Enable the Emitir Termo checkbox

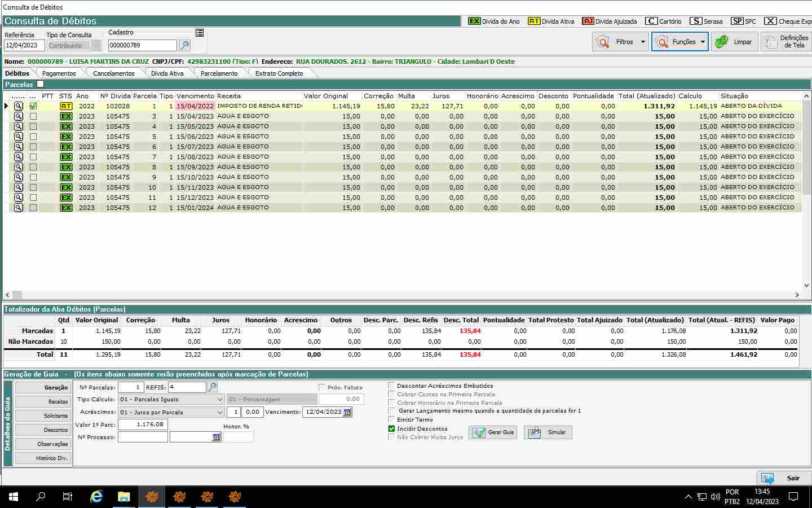click(x=391, y=419)
